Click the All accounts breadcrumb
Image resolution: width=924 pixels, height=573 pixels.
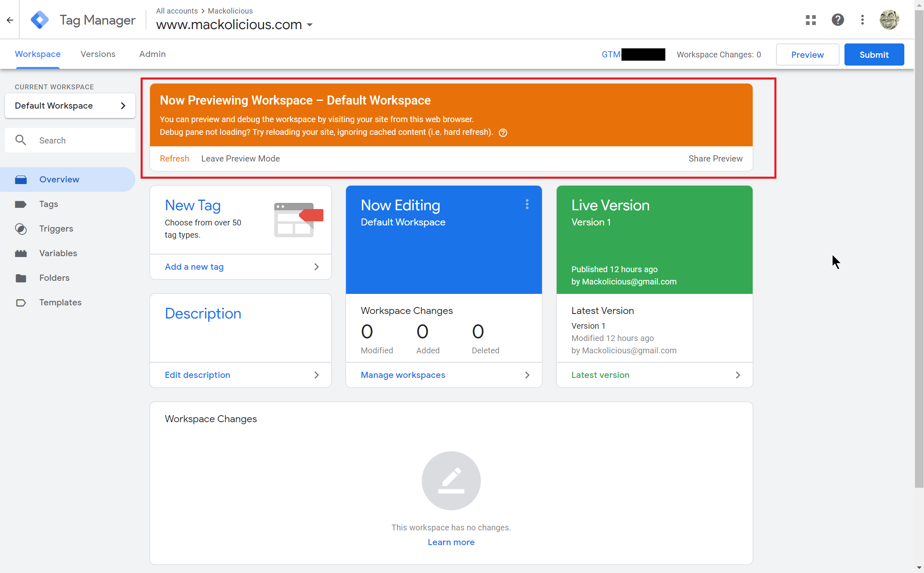pyautogui.click(x=177, y=11)
